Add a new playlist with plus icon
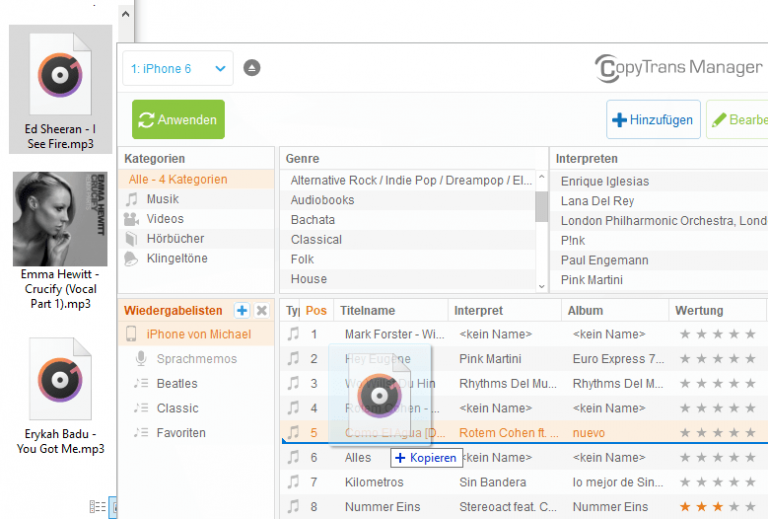The image size is (768, 519). coord(242,311)
